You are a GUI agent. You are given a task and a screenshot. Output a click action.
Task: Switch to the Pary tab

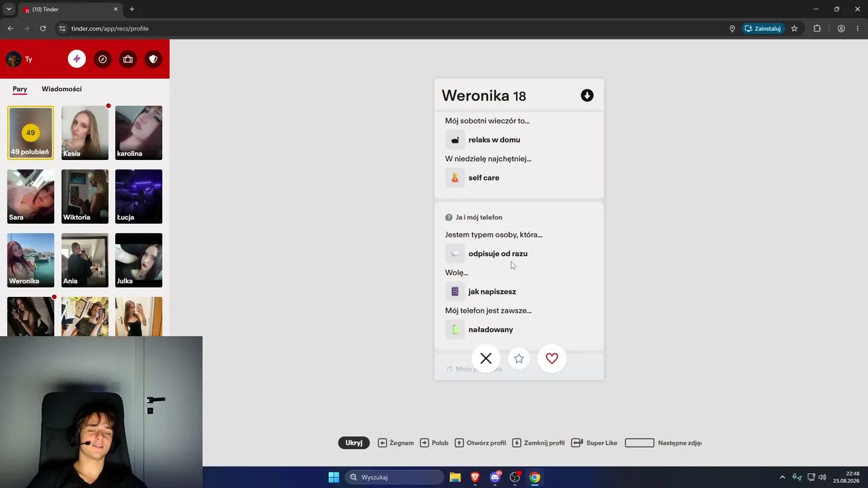pyautogui.click(x=20, y=89)
